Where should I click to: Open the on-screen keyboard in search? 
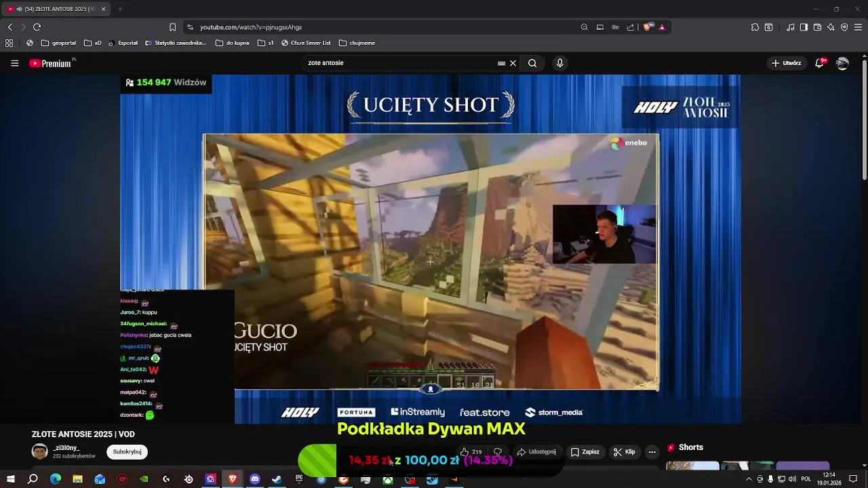501,63
